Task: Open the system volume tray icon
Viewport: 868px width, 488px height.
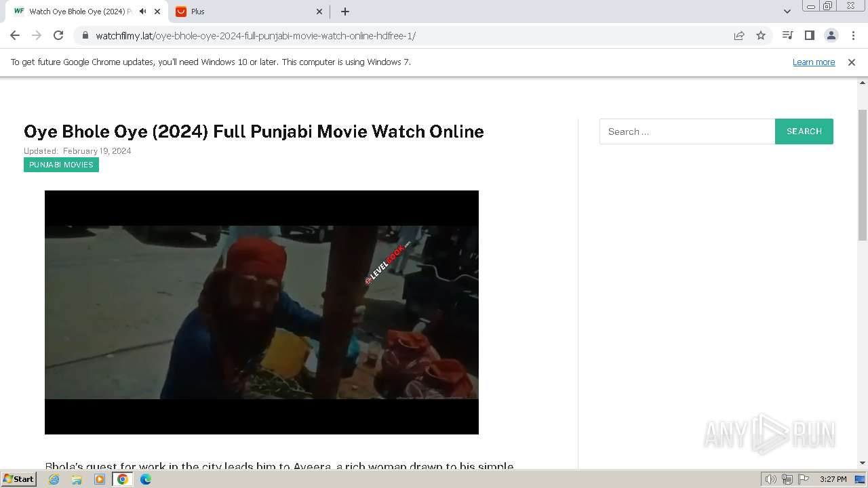Action: (x=770, y=479)
